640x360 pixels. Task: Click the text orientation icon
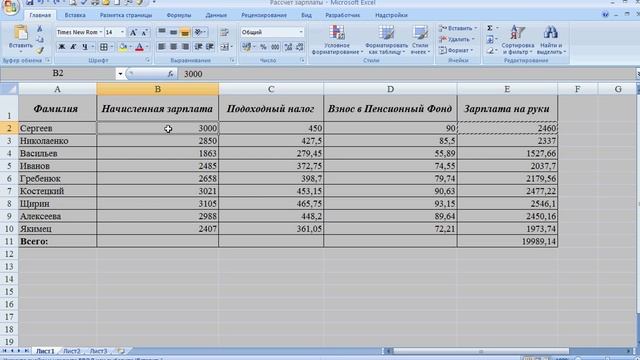click(x=198, y=32)
